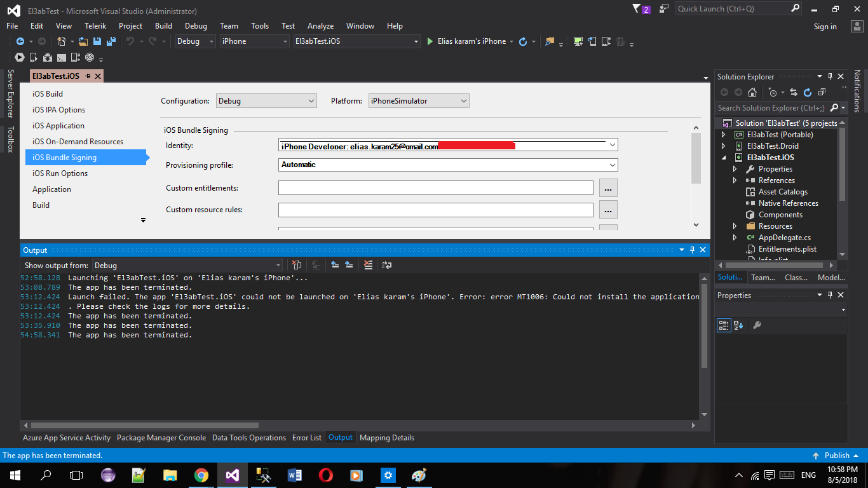Click the Pending Changes Filter clock icon
Screen dimensions: 868x488
[x=772, y=92]
